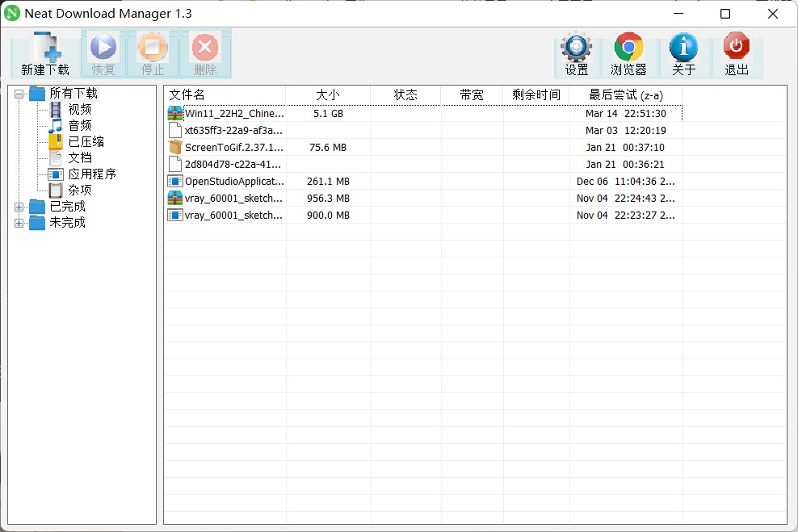Click the Mar 03 12:20:19 date cell
Image resolution: width=798 pixels, height=532 pixels.
625,130
